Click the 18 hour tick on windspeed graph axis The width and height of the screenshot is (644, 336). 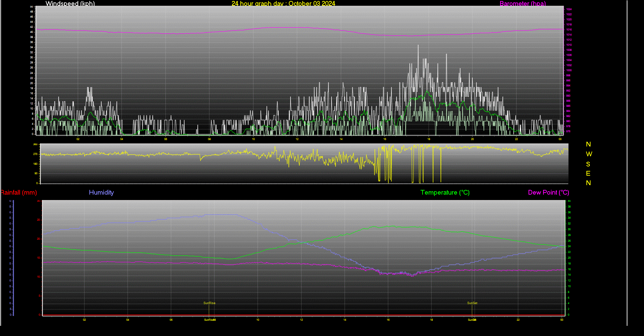429,139
